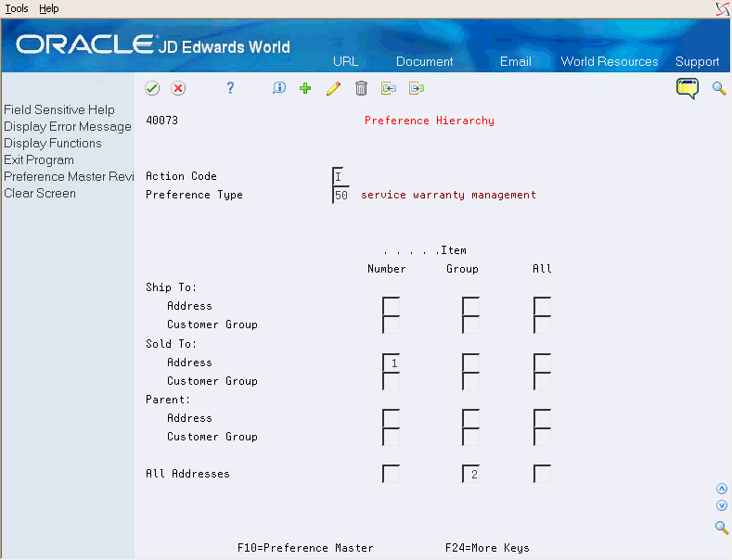Click Parent Address All items field
Screen dimensions: 732x560
(542, 418)
